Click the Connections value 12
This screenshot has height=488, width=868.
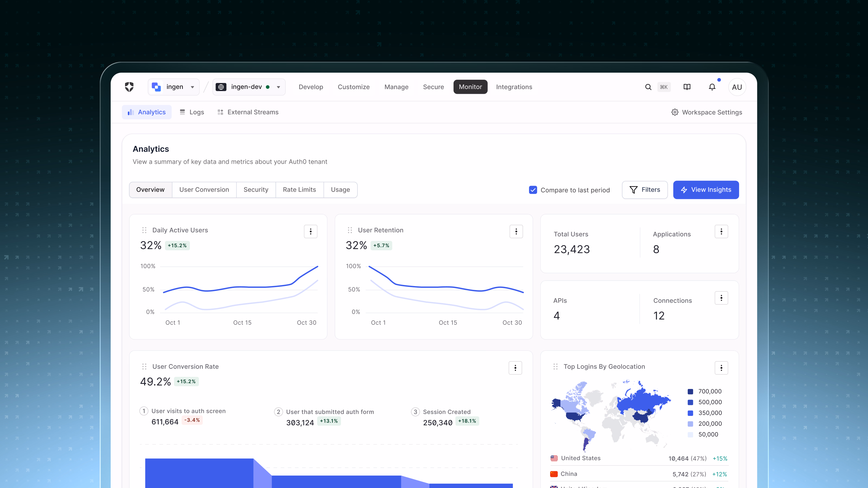coord(659,316)
